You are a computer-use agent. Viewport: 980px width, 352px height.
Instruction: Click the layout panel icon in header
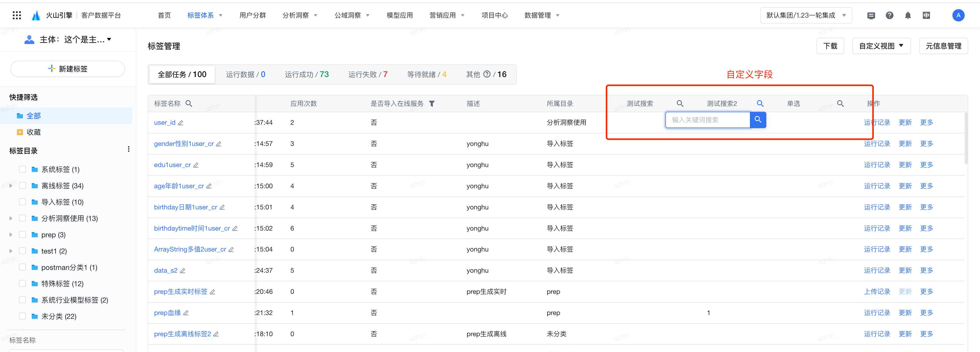point(926,15)
